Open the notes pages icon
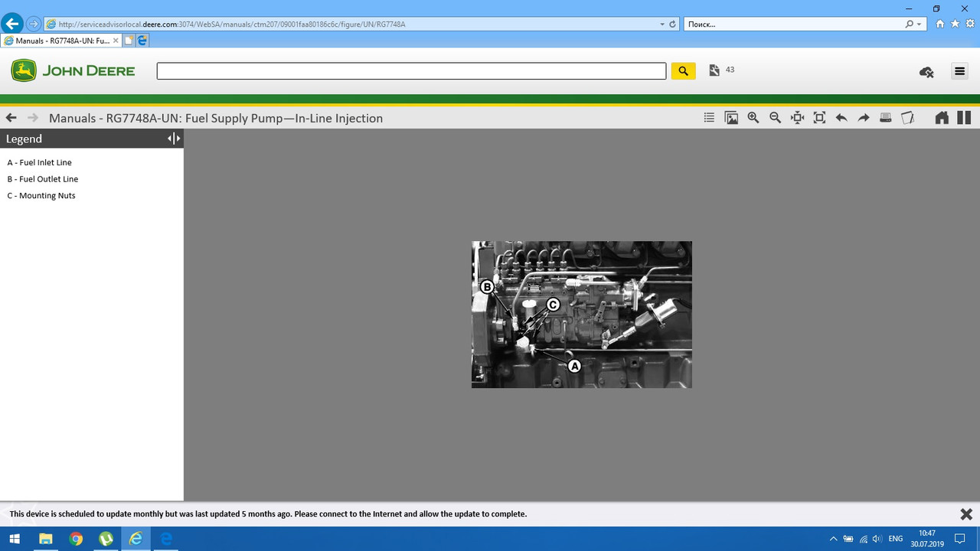980x551 pixels. (x=908, y=118)
